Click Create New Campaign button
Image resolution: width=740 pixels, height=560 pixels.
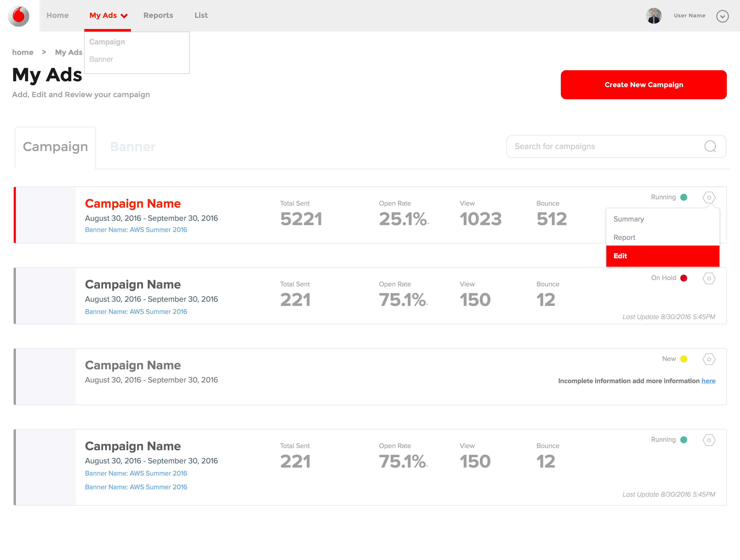click(643, 85)
